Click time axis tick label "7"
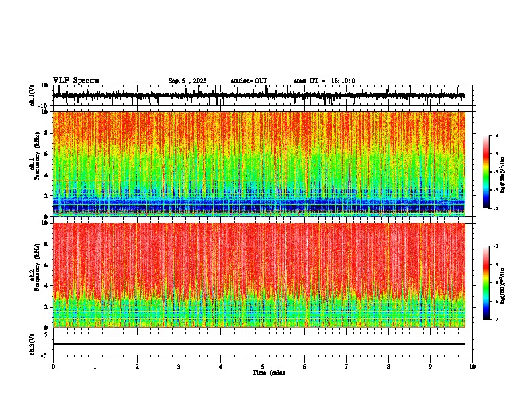The width and height of the screenshot is (532, 411). pyautogui.click(x=347, y=367)
